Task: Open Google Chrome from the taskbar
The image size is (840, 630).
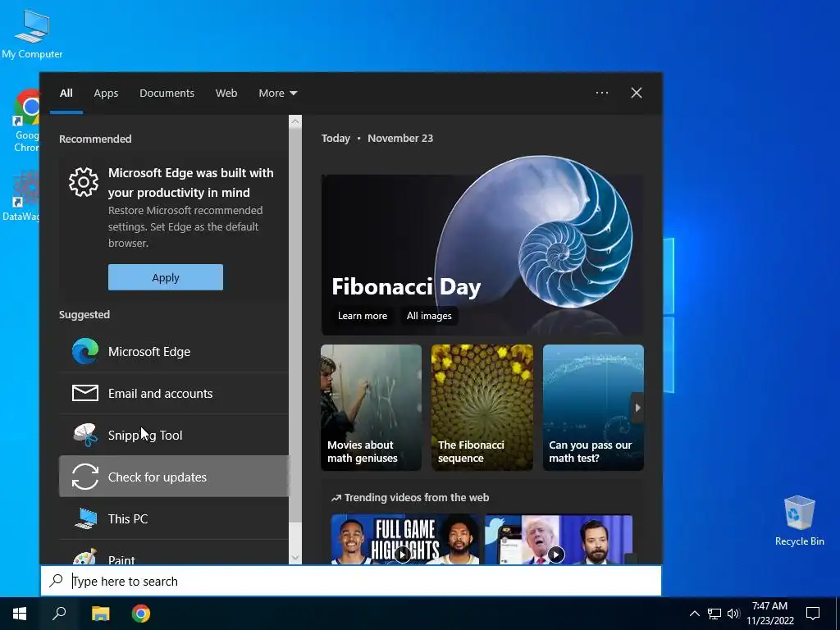Action: click(141, 614)
